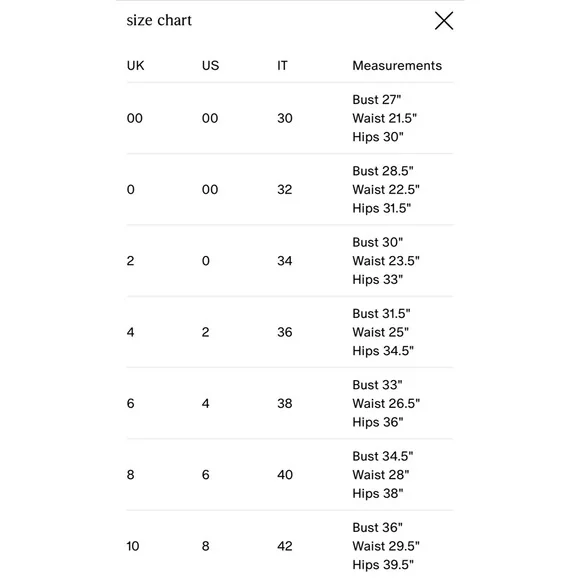This screenshot has height=580, width=580.
Task: Click the Bust 31.5" measurement
Action: [381, 314]
